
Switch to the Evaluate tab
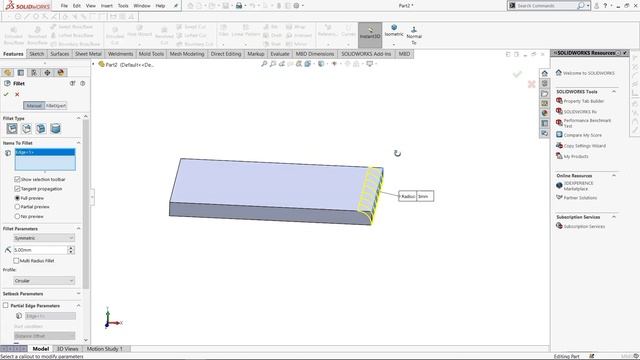(280, 54)
